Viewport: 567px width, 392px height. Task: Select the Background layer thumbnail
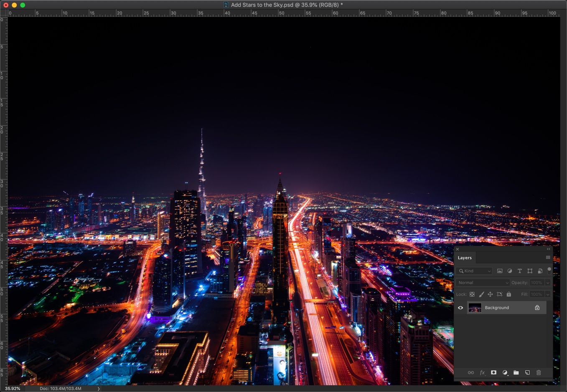tap(475, 308)
